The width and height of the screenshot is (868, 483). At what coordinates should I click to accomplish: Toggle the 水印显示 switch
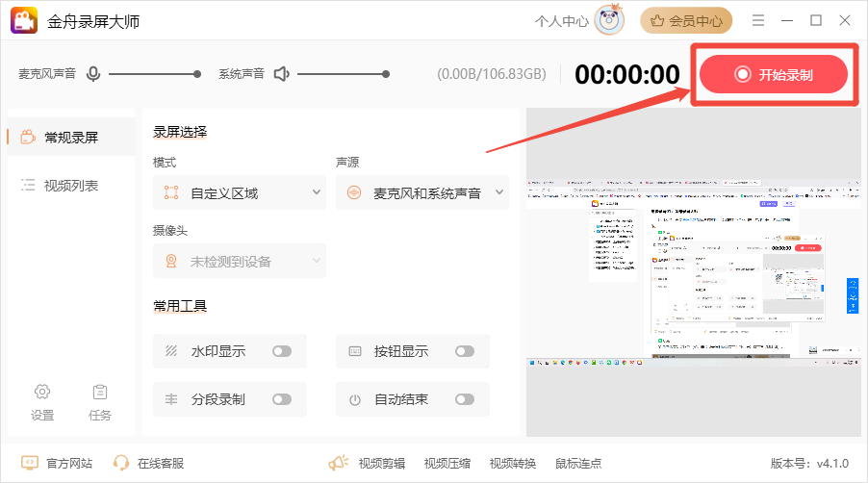click(x=282, y=351)
